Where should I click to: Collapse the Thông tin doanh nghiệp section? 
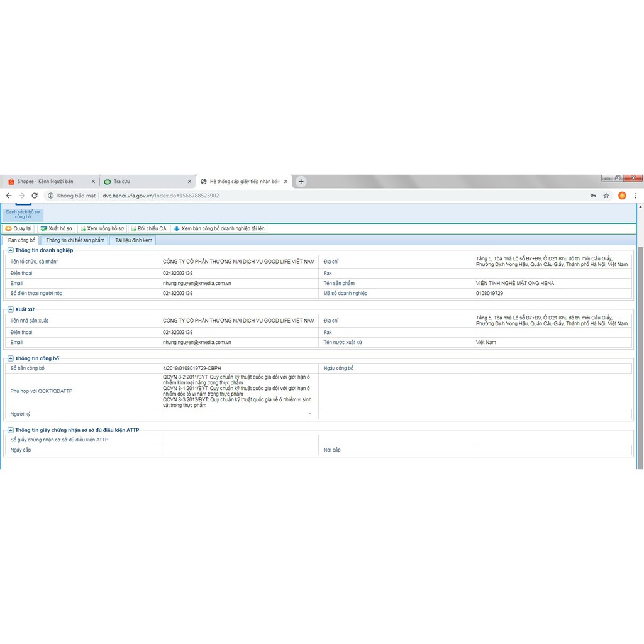[11, 250]
